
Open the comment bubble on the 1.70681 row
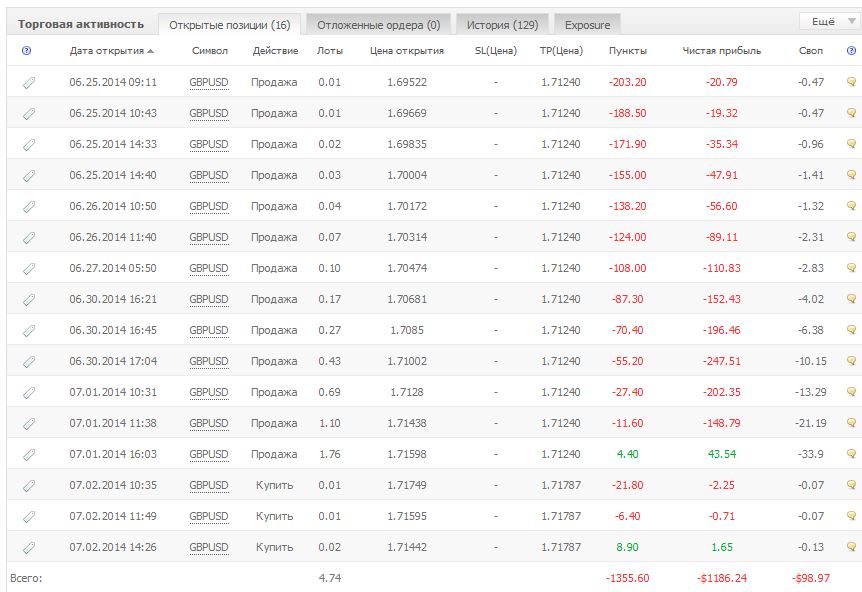tap(851, 299)
